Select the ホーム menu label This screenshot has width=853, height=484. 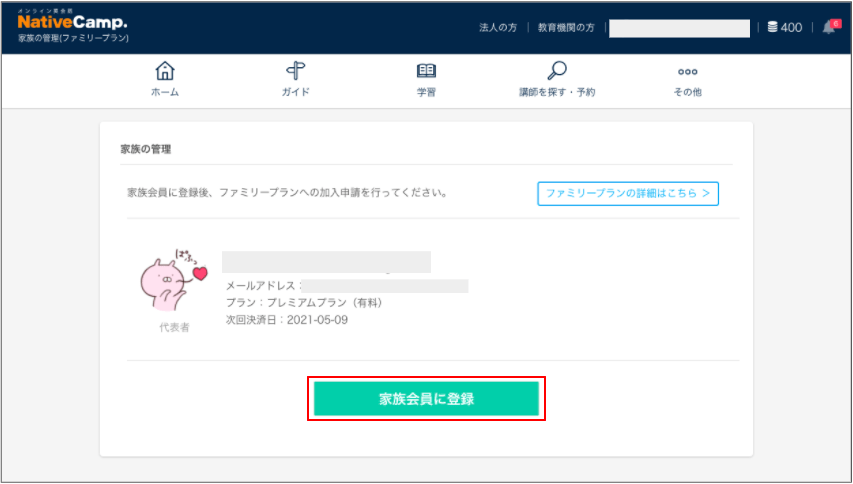165,92
